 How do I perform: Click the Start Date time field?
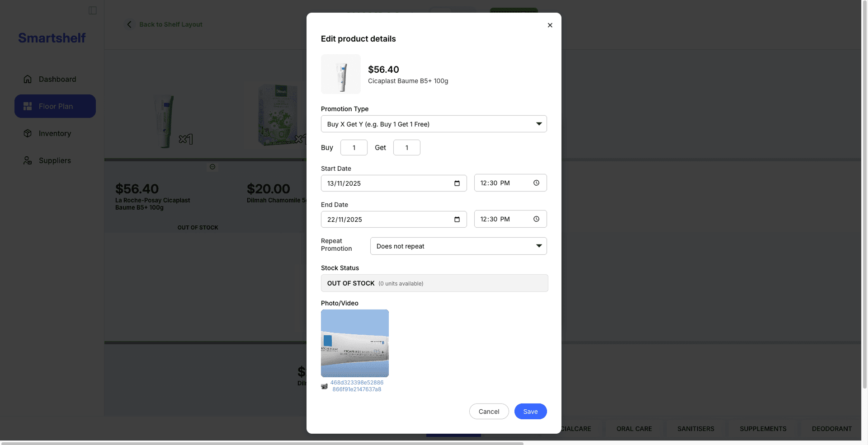point(510,183)
